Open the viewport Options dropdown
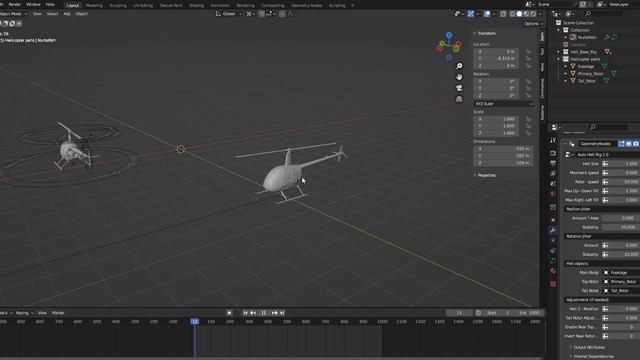 pyautogui.click(x=533, y=23)
